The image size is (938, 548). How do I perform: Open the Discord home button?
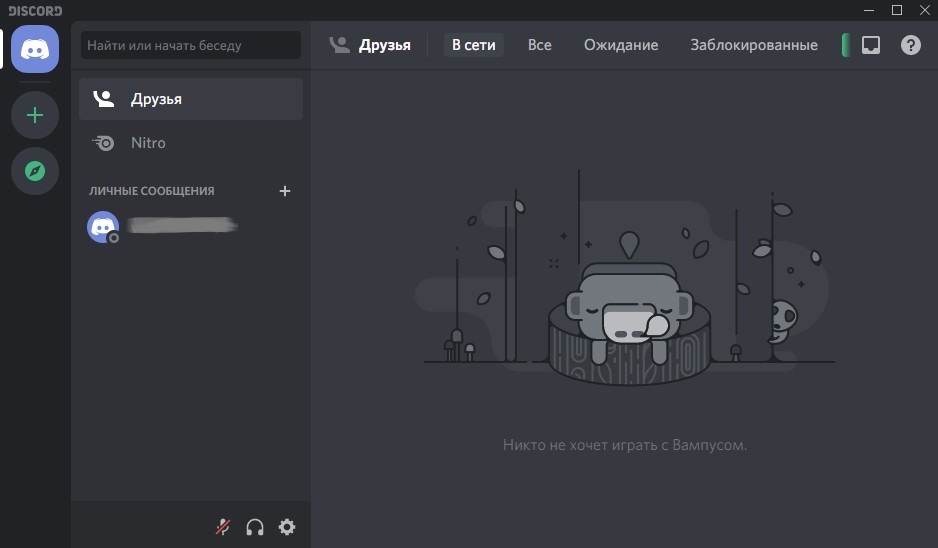(x=35, y=49)
